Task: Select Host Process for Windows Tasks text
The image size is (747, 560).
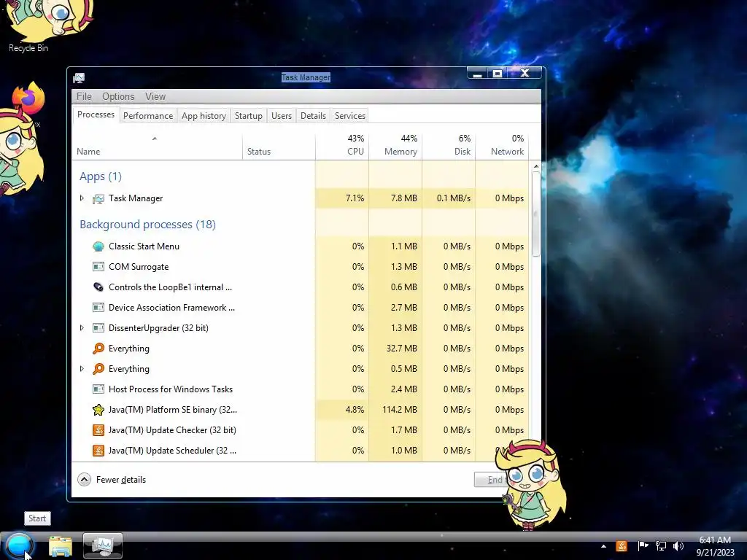Action: point(171,389)
